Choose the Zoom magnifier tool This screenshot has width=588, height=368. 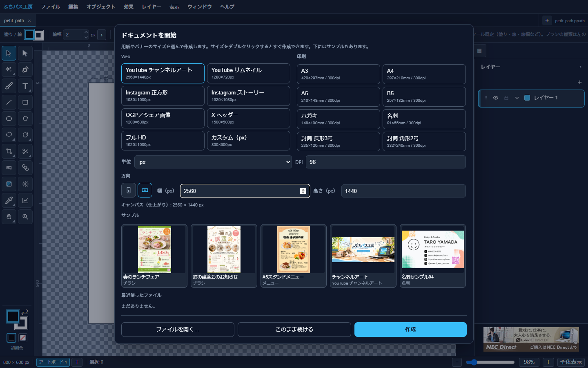pyautogui.click(x=25, y=217)
